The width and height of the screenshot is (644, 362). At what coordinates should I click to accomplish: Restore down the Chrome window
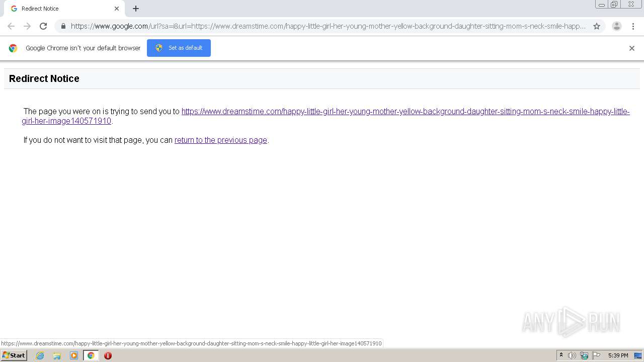[x=614, y=5]
